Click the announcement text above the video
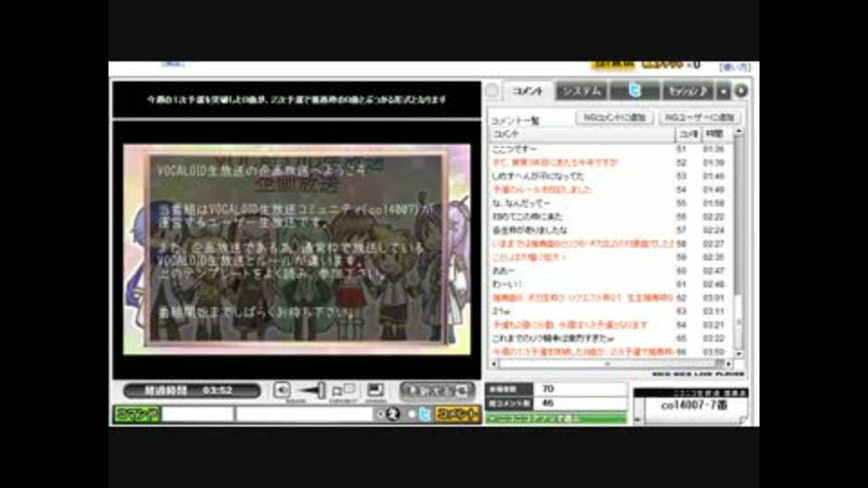 297,99
